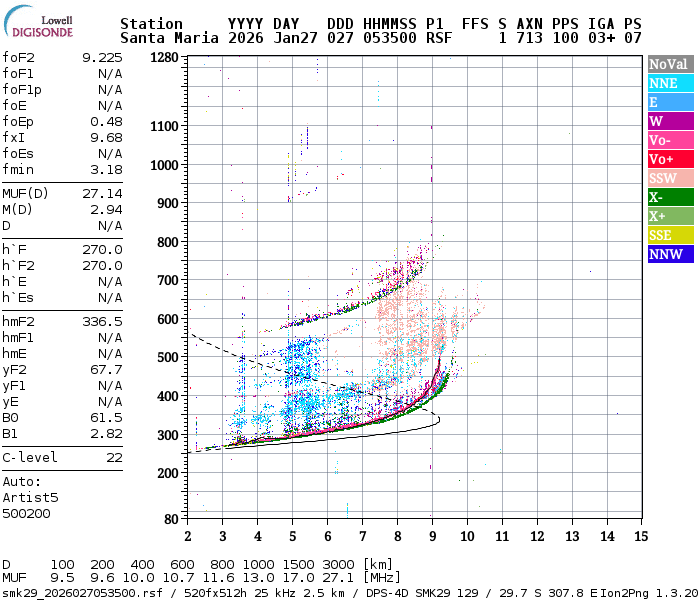The height and width of the screenshot is (600, 700).
Task: Select the MUF(D) value 27.14
Action: 102,193
